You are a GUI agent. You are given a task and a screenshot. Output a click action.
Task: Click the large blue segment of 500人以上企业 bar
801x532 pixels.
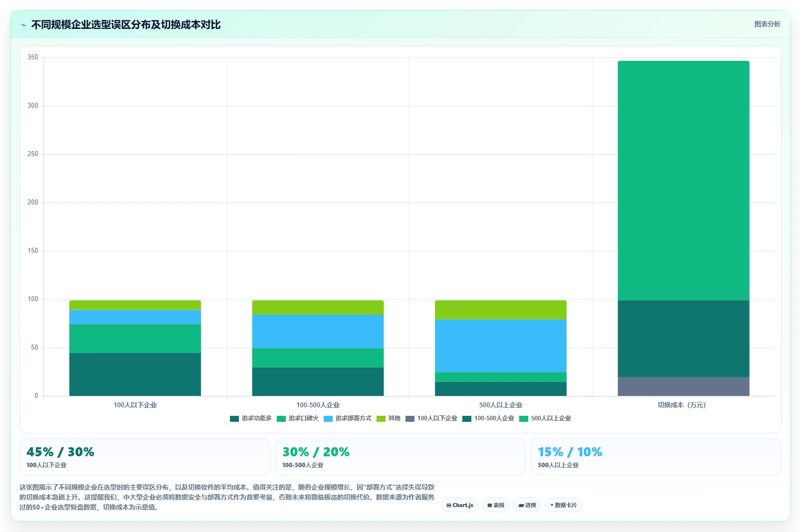click(501, 346)
